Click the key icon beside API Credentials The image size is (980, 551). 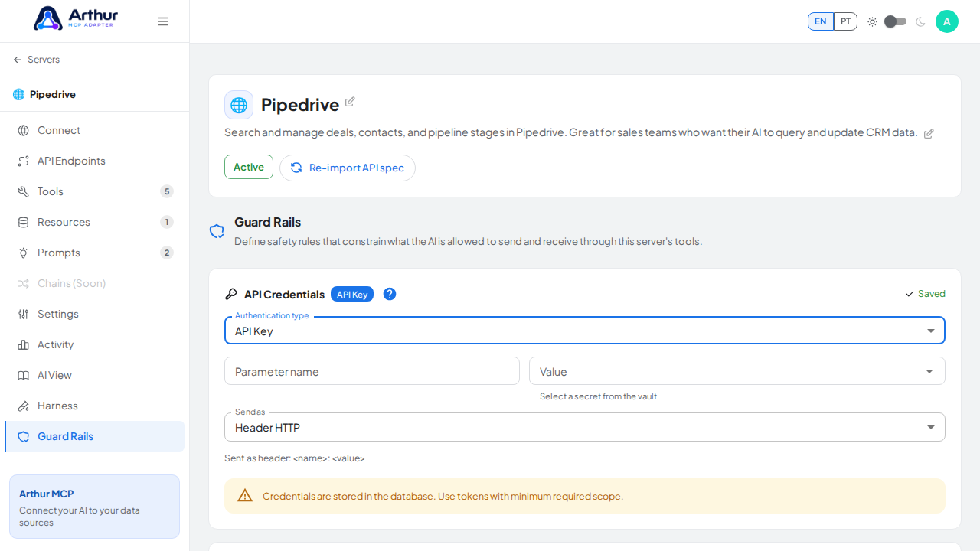231,294
